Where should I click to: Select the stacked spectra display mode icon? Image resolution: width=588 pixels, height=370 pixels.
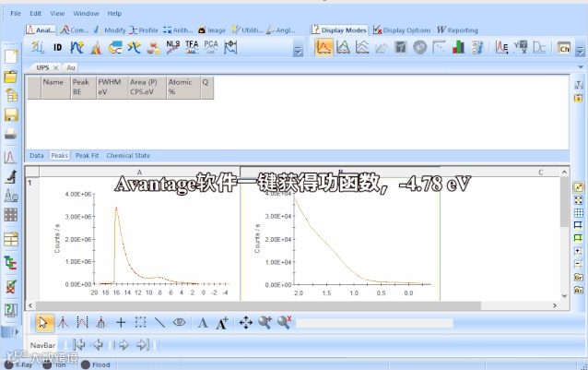click(x=362, y=48)
